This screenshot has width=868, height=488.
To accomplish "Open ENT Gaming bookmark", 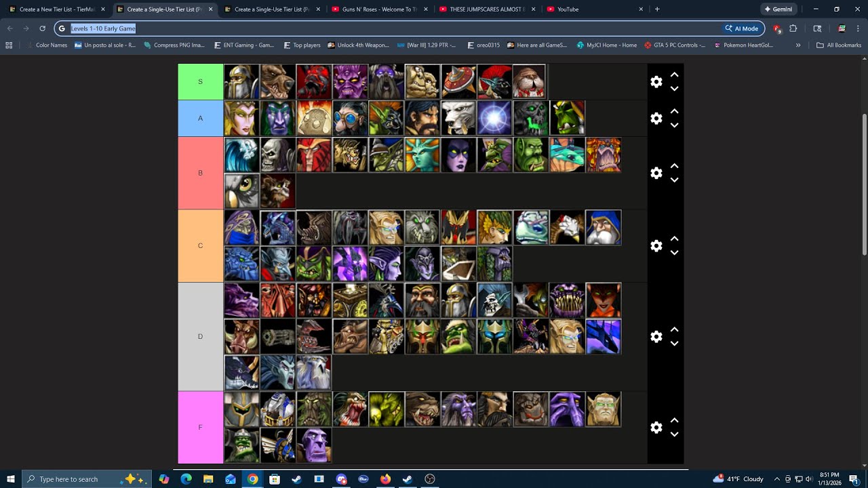I will (x=243, y=45).
